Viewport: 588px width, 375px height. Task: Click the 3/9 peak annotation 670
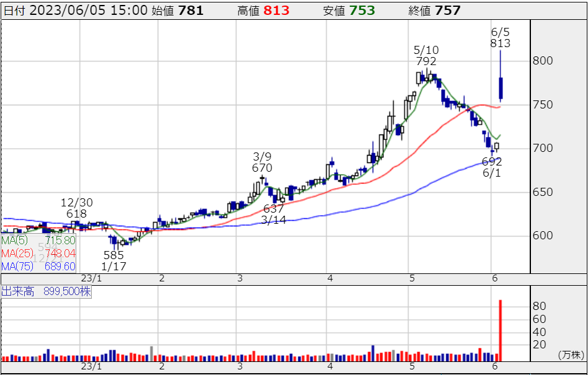pyautogui.click(x=263, y=168)
